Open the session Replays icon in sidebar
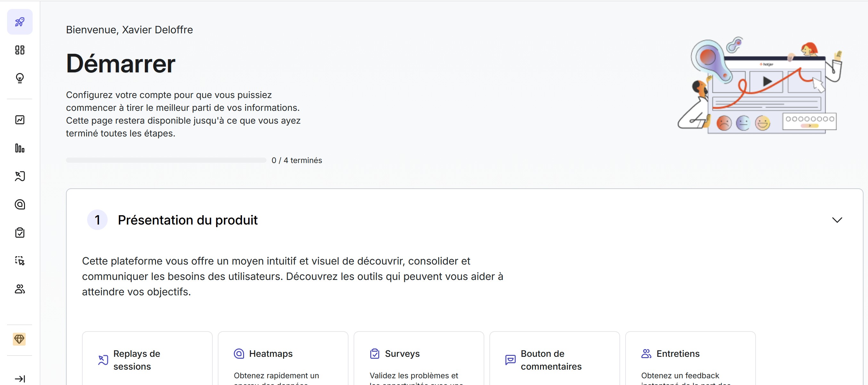The width and height of the screenshot is (868, 385). pyautogui.click(x=20, y=176)
